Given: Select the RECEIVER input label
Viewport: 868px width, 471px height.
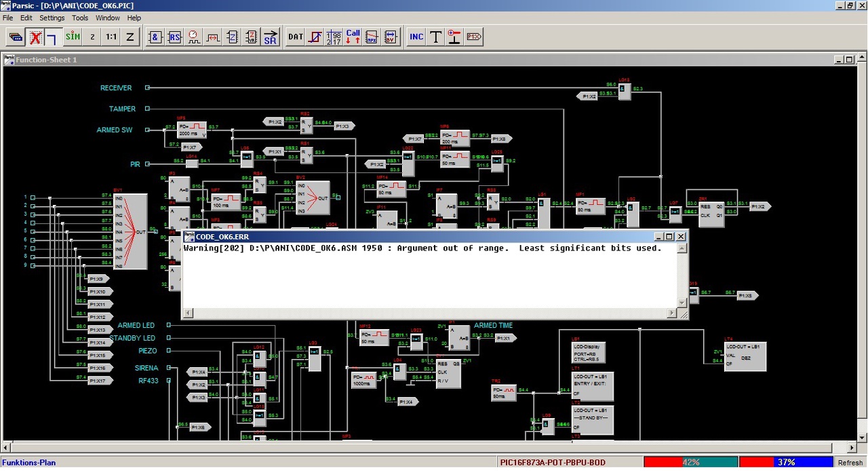Looking at the screenshot, I should coord(116,88).
